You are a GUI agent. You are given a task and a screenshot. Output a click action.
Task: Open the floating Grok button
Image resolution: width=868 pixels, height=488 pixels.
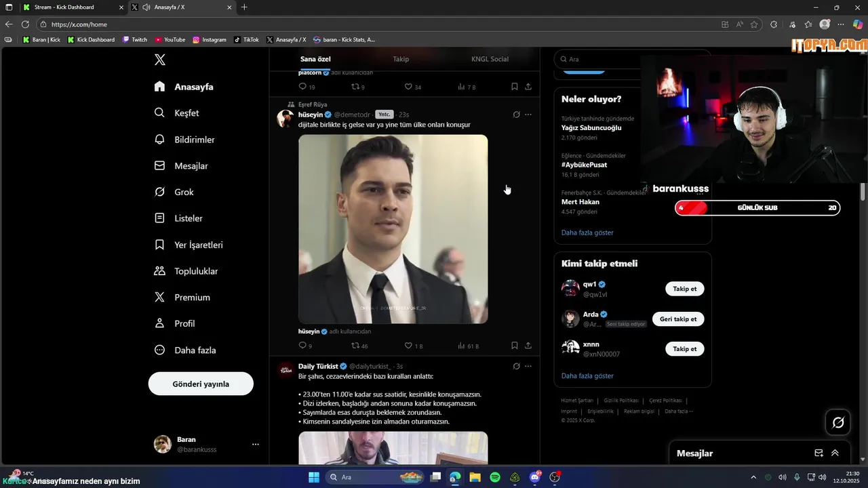point(838,422)
